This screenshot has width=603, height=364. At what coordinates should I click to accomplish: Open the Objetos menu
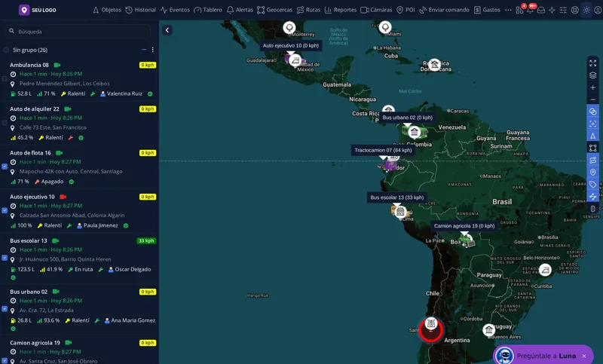[x=107, y=10]
